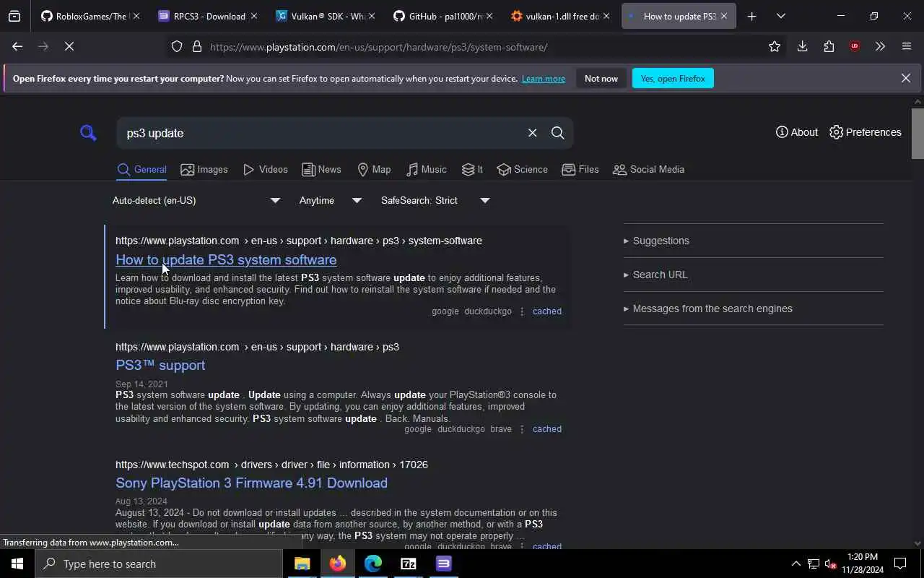Open cached copy of PS3 support result
The image size is (924, 578).
[x=546, y=429]
